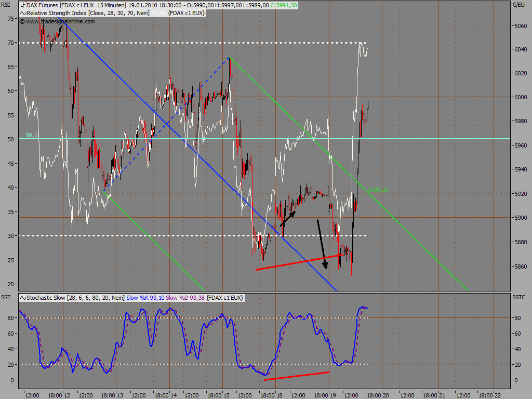Click the 18:00 13 time axis label
Screen dimensions: 532x399
tap(112, 395)
